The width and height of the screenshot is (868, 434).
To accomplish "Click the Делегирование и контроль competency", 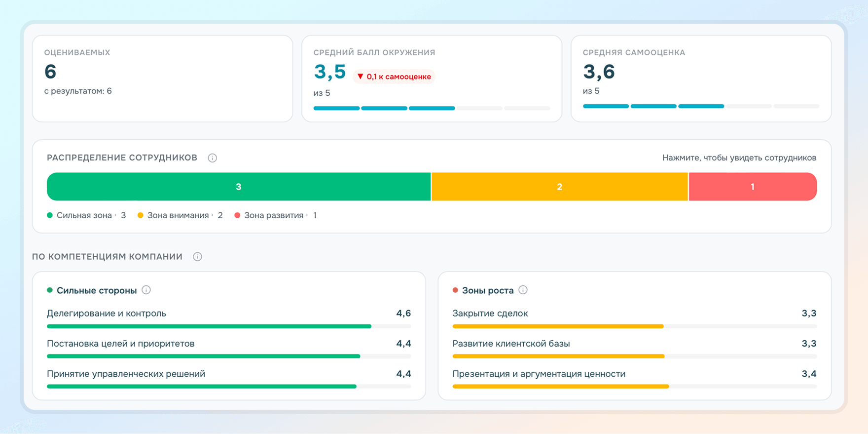I will (x=107, y=314).
